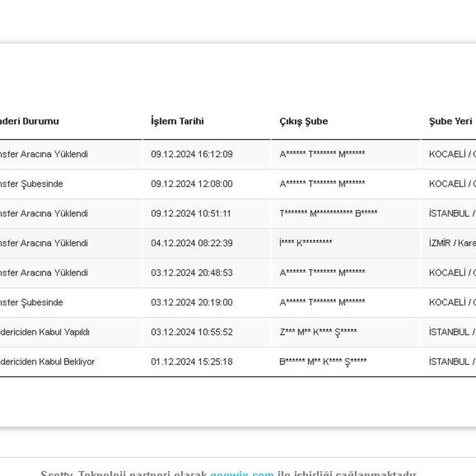476x476 pixels.
Task: Click KOCAELİ location in the 20:48:53 row
Action: (452, 273)
